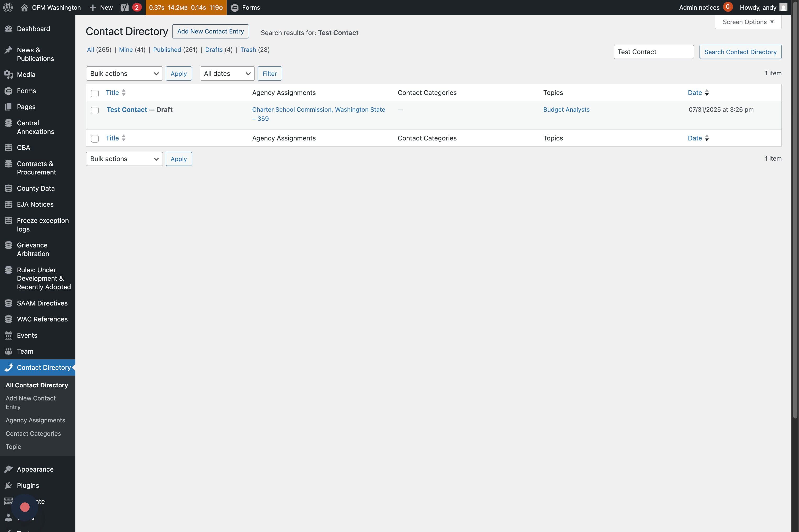Toggle the select-all checkbox in table header
Viewport: 799px width, 532px height.
point(95,93)
